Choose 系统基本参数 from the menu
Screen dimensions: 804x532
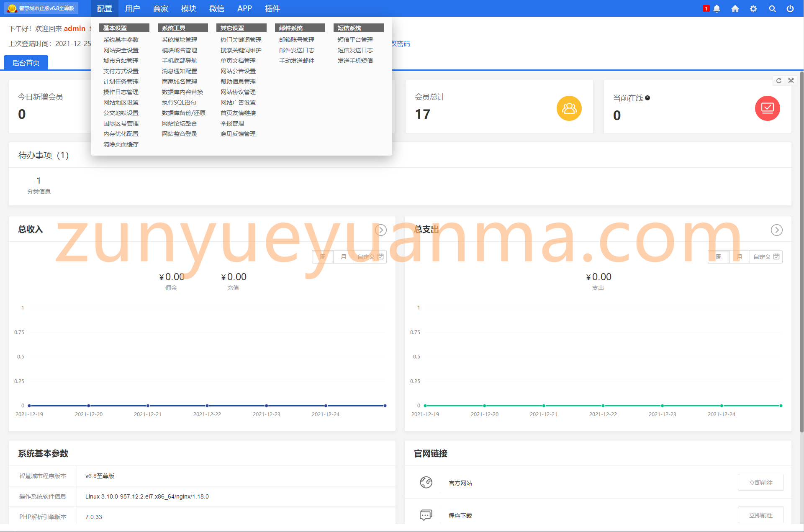(121, 40)
